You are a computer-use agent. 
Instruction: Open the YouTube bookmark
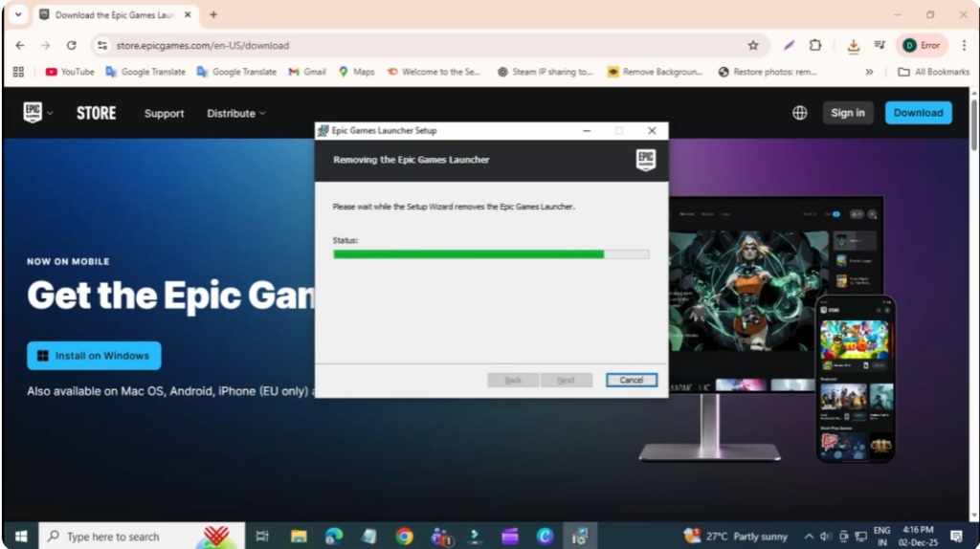click(x=69, y=72)
